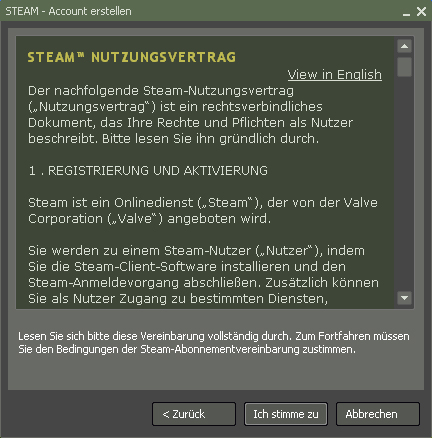The image size is (432, 438).
Task: Click the paragraph starting Der nachfolgende Steam-Nutzungsvertrag
Action: tap(190, 114)
